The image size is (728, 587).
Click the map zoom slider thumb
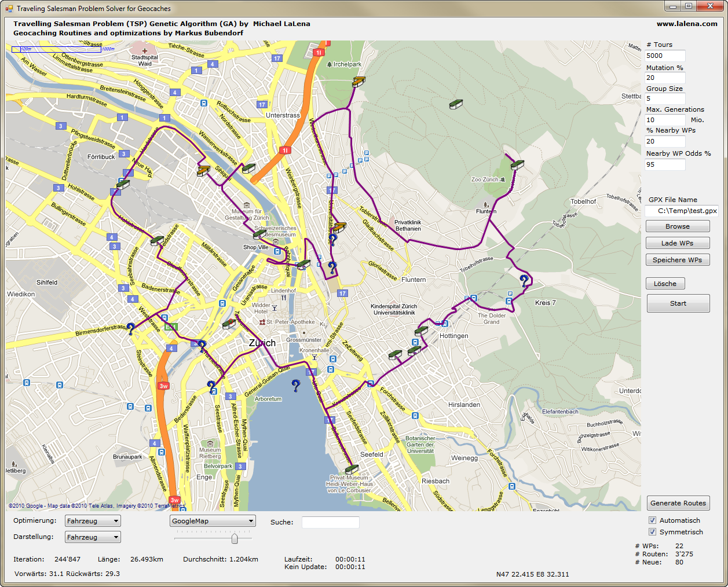pyautogui.click(x=234, y=538)
